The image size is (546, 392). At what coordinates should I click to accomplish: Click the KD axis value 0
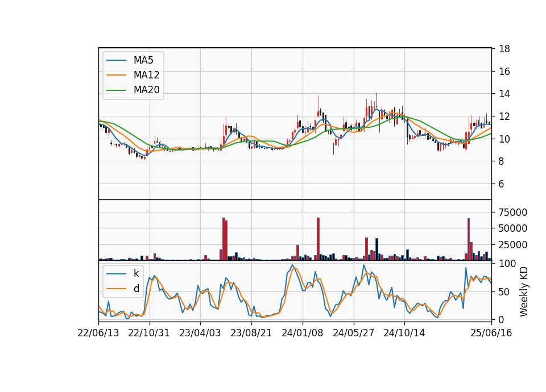(x=502, y=320)
